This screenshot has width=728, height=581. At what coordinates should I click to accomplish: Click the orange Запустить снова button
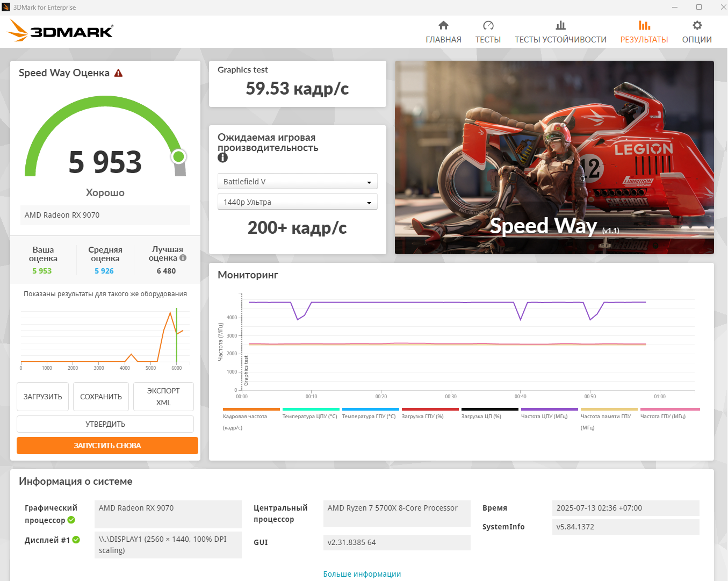(107, 446)
